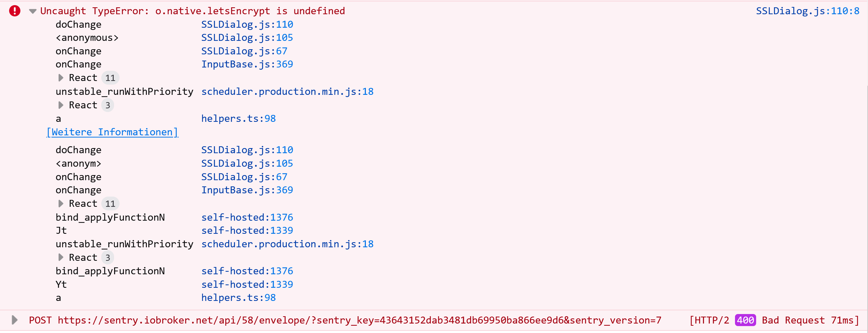The width and height of the screenshot is (868, 333).
Task: Click the red error icon
Action: click(15, 11)
